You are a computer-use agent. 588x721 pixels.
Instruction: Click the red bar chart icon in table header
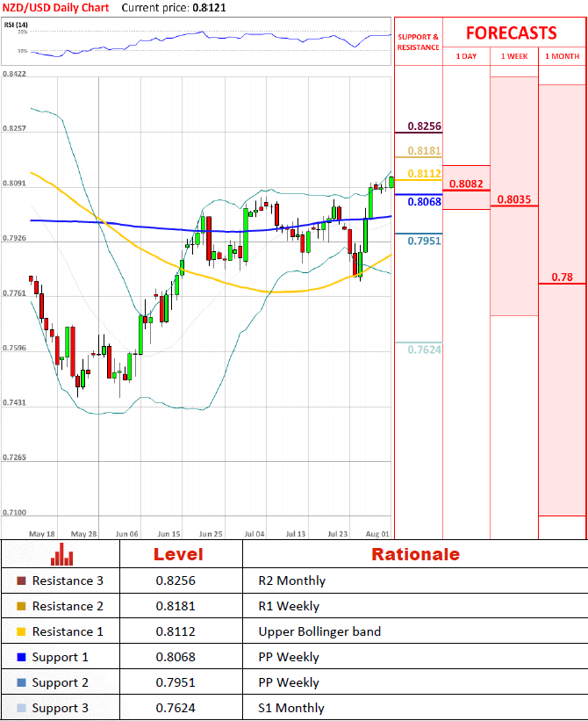click(x=61, y=554)
